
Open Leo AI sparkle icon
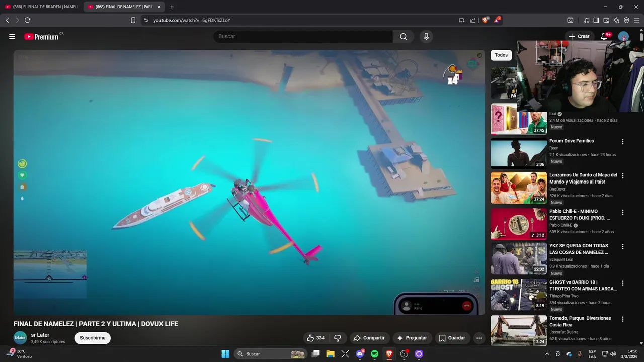tap(616, 20)
